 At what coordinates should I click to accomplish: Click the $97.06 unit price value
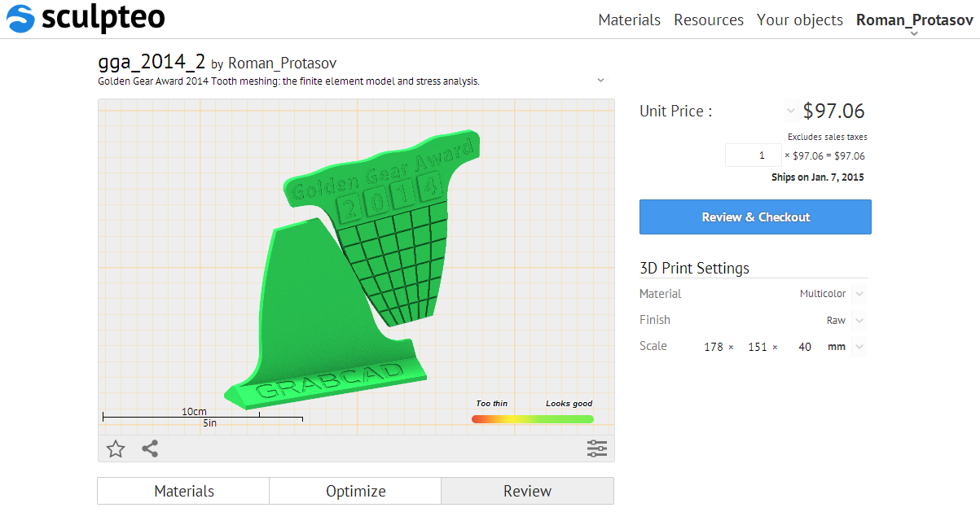(x=834, y=111)
